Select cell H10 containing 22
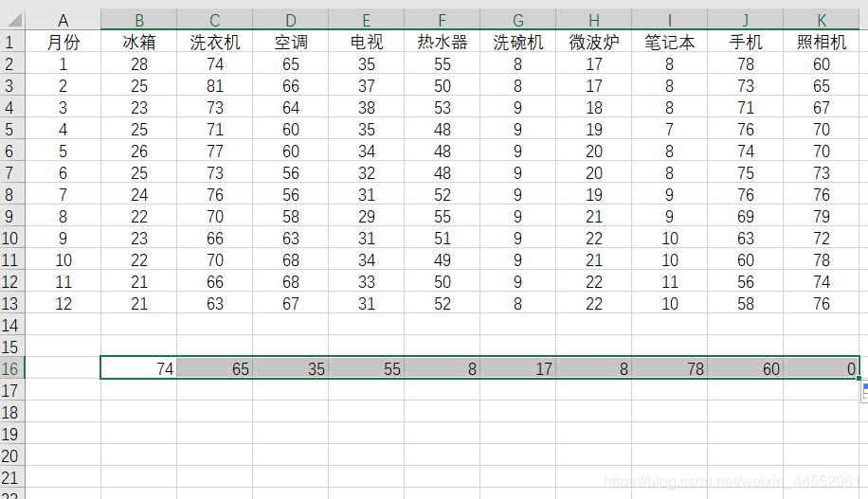 coord(594,239)
